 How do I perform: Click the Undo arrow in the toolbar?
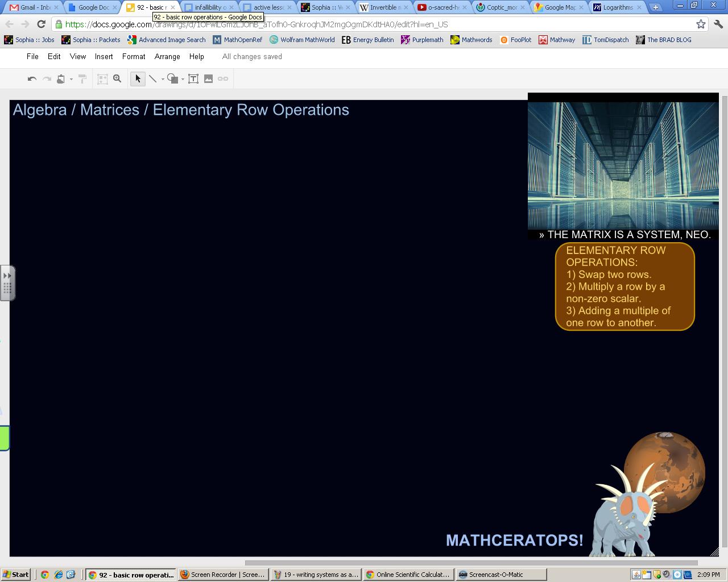pyautogui.click(x=32, y=79)
